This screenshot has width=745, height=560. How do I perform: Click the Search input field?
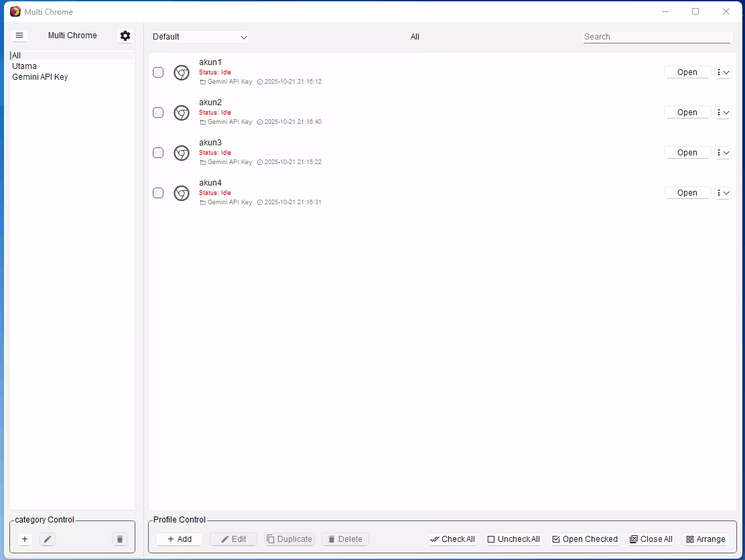[x=657, y=37]
